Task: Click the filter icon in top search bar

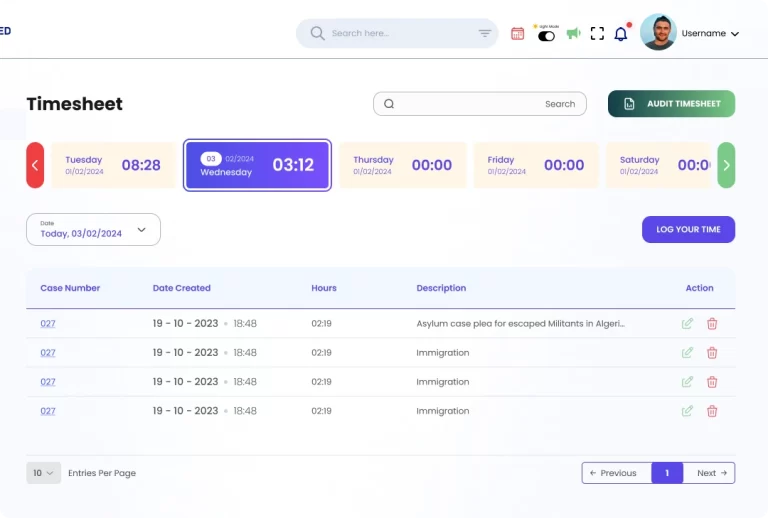Action: point(485,33)
